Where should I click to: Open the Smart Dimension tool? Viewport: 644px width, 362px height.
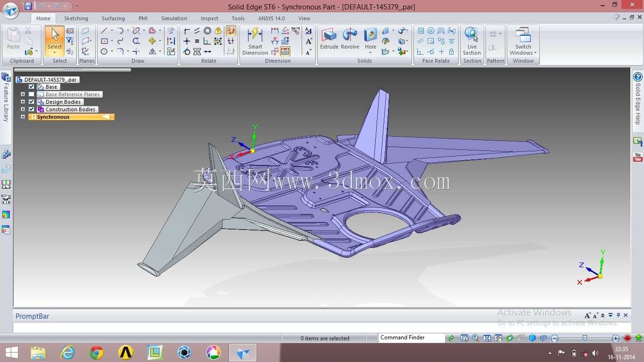(255, 41)
